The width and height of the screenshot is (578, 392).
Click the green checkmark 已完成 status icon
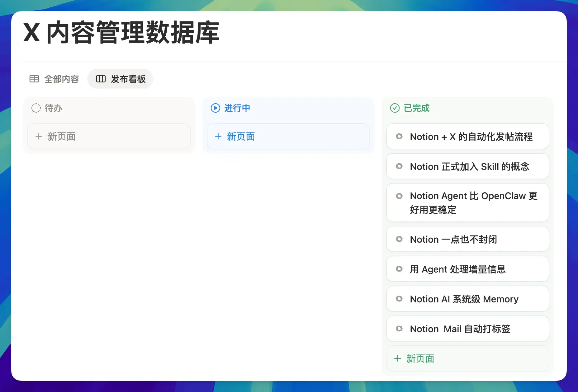[x=395, y=108]
